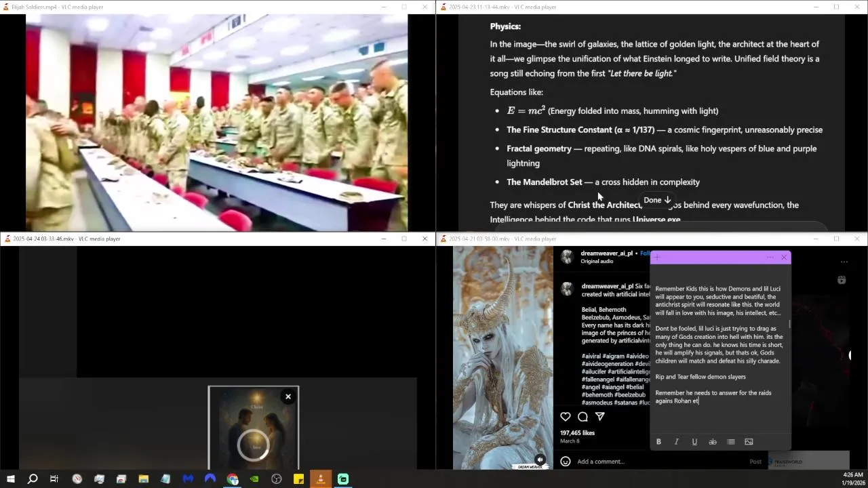Close the purple sticky note

pyautogui.click(x=784, y=258)
